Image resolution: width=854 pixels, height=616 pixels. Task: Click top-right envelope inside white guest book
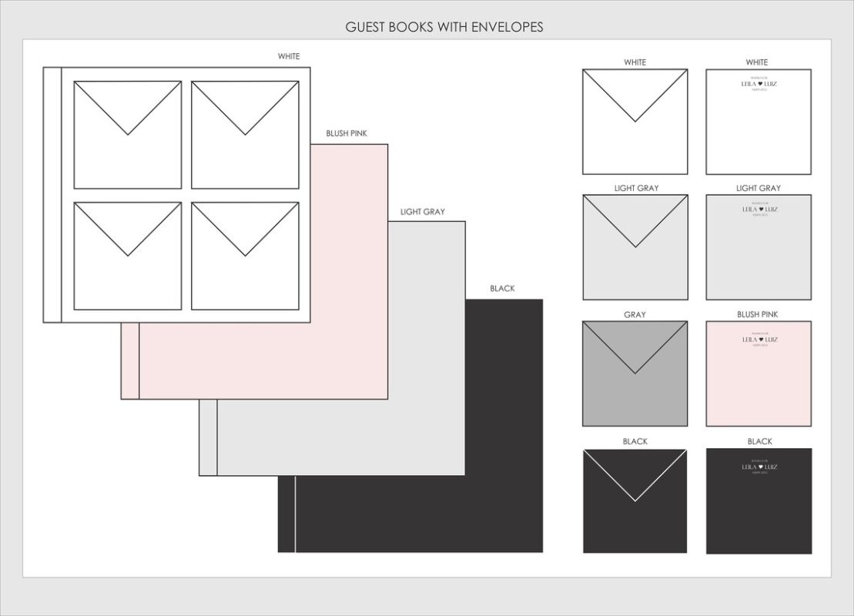[245, 135]
